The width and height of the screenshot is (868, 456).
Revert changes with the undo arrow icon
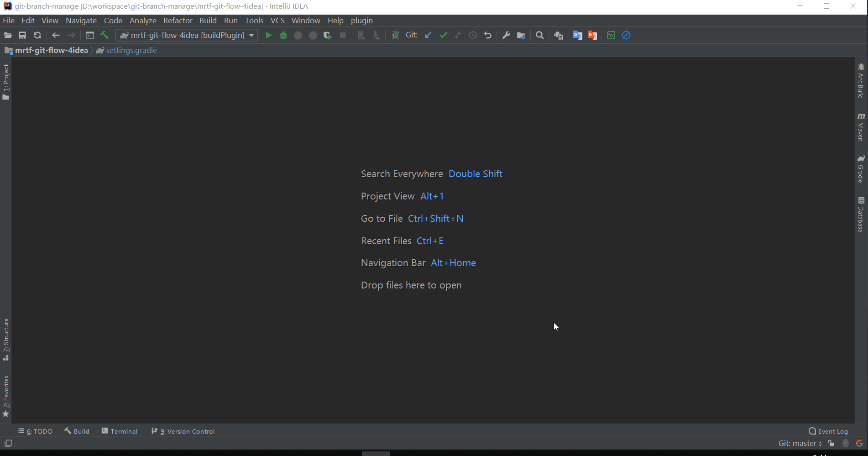(488, 35)
